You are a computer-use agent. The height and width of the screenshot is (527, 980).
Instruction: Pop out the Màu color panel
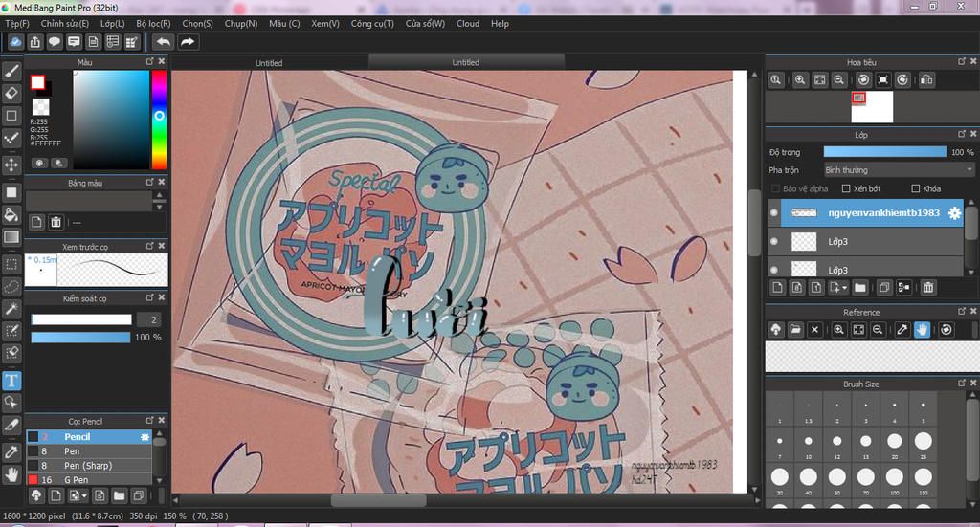click(x=149, y=61)
